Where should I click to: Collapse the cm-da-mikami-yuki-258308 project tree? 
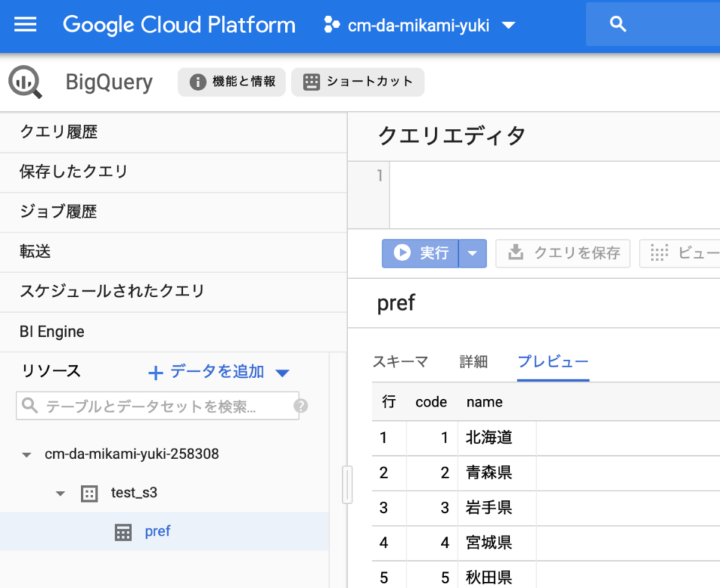coord(27,454)
